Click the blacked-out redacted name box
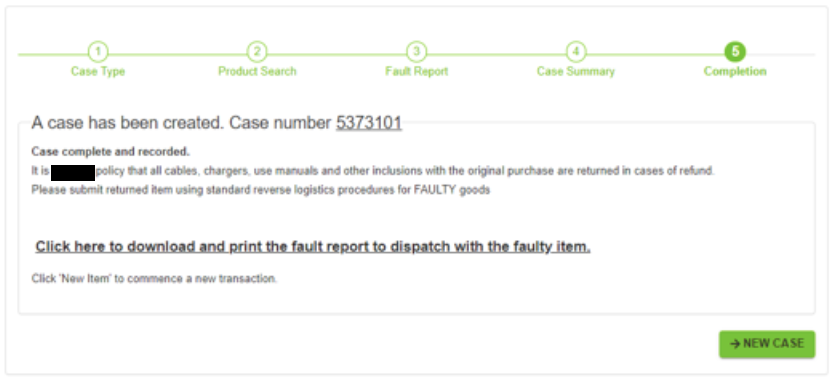 tap(73, 173)
